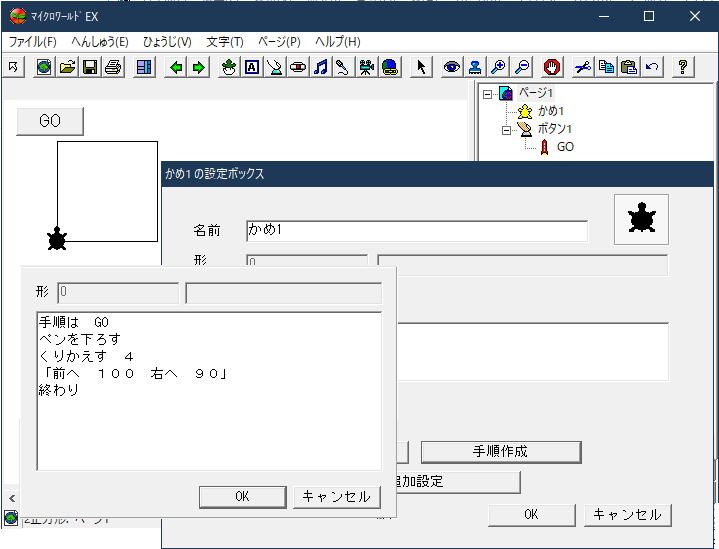Click the 手順作成 button
The width and height of the screenshot is (719, 549).
pos(501,452)
